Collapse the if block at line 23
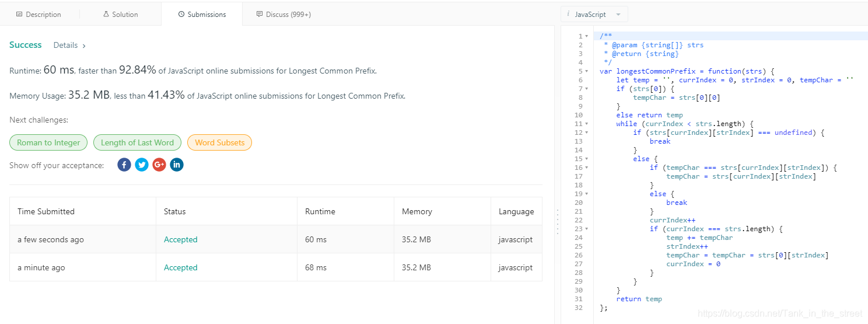This screenshot has width=868, height=324. [x=587, y=229]
